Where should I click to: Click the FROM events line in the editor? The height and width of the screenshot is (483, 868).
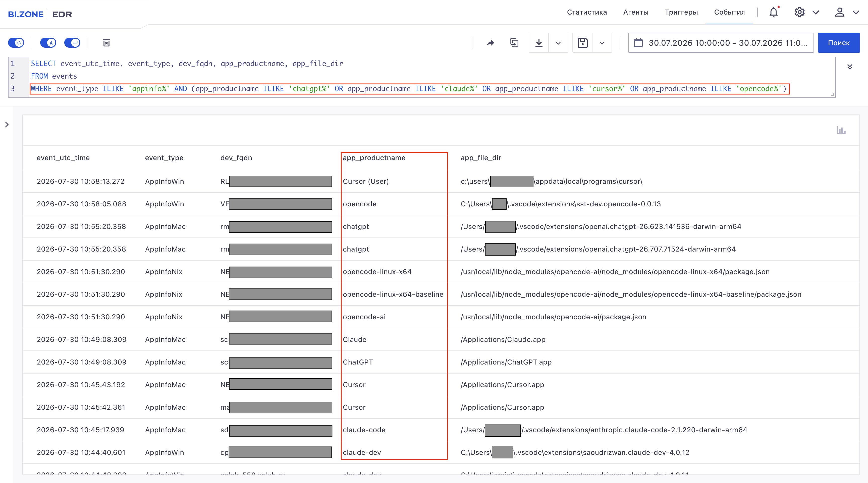pyautogui.click(x=54, y=76)
